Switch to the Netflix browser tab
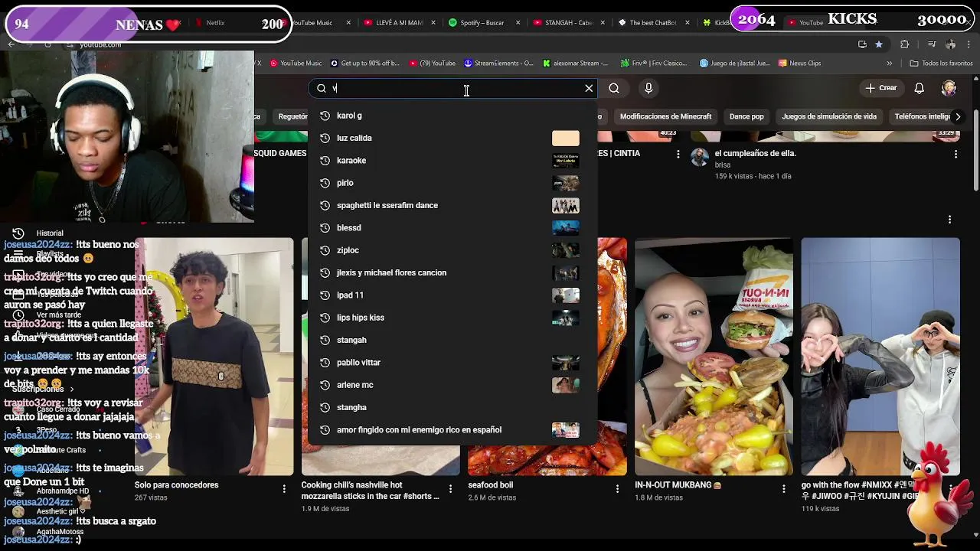The width and height of the screenshot is (980, 551). click(215, 23)
